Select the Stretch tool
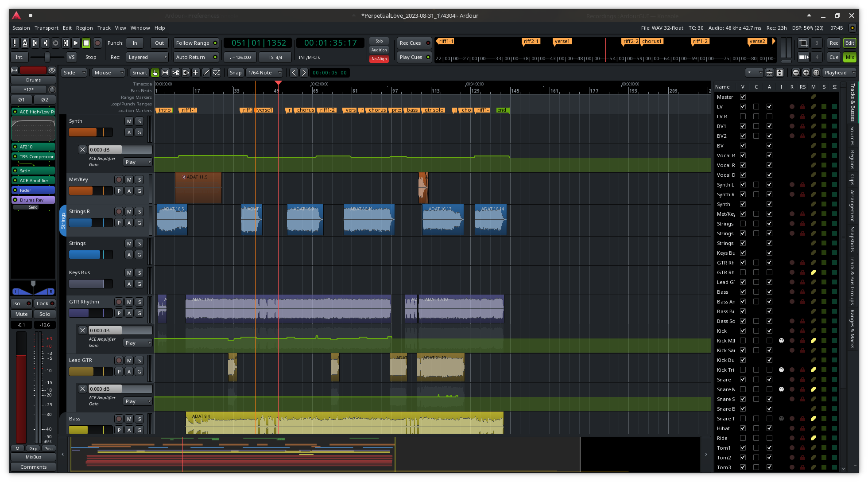This screenshot has height=482, width=868. point(186,73)
